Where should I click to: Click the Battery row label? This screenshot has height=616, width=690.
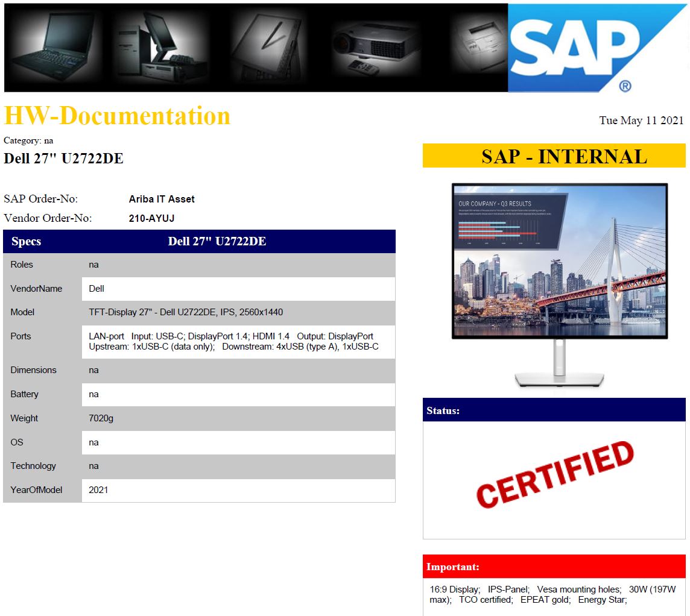[24, 394]
